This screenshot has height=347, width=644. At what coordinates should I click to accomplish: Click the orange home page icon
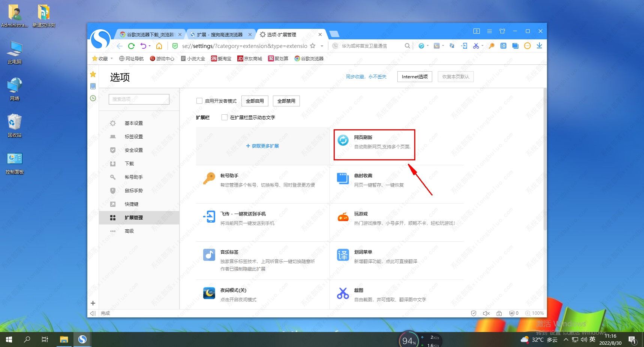pos(159,46)
